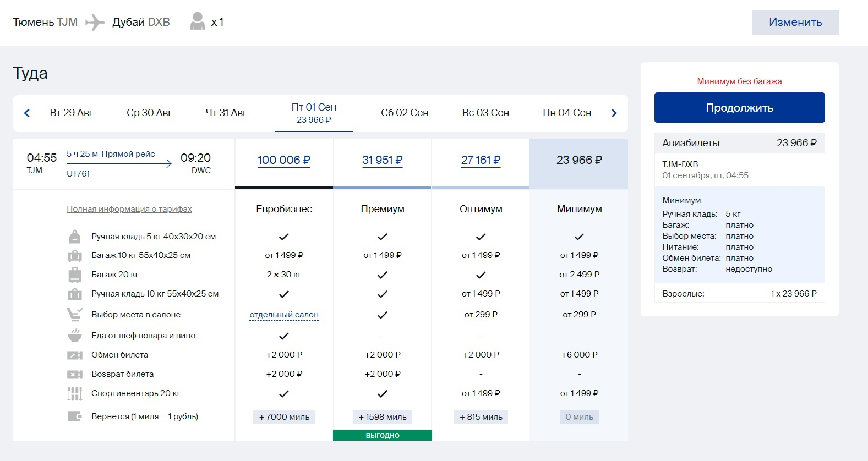Viewport: 868px width, 461px height.
Task: Click the отдельный салон link
Action: click(x=284, y=315)
